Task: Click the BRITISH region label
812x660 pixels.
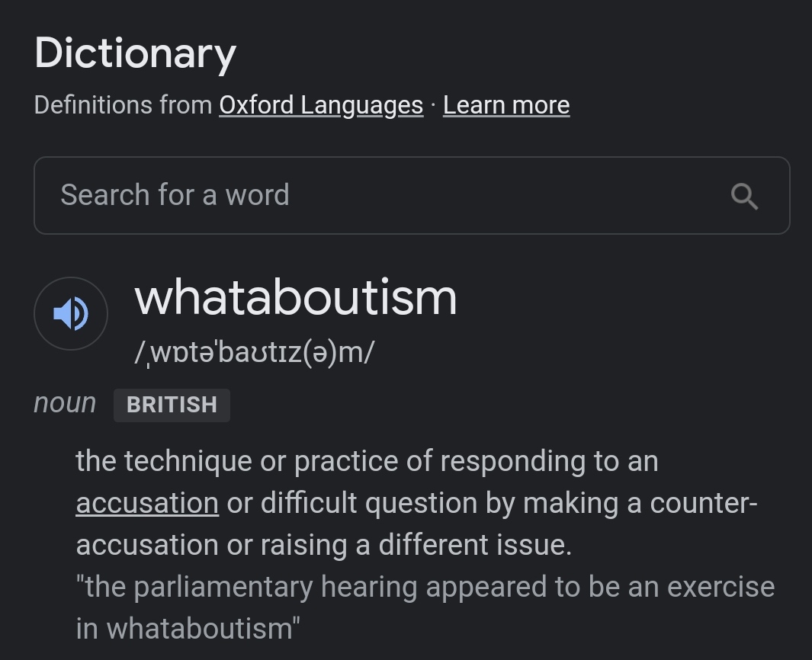Action: click(x=172, y=405)
